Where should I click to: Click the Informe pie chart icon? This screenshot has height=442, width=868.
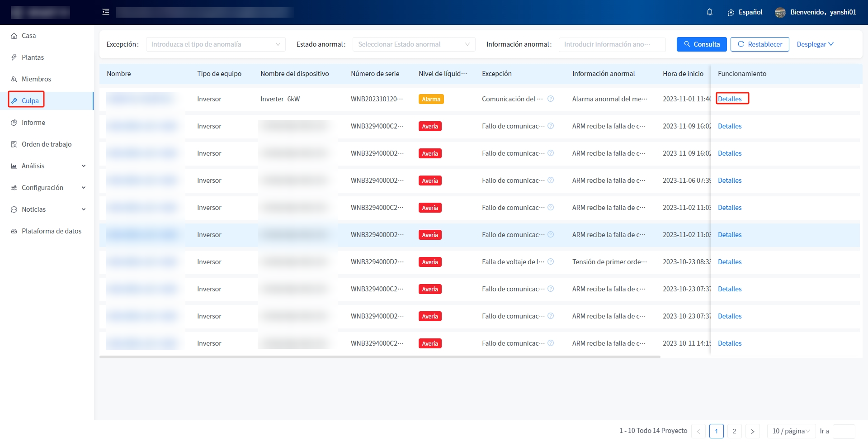(x=14, y=123)
